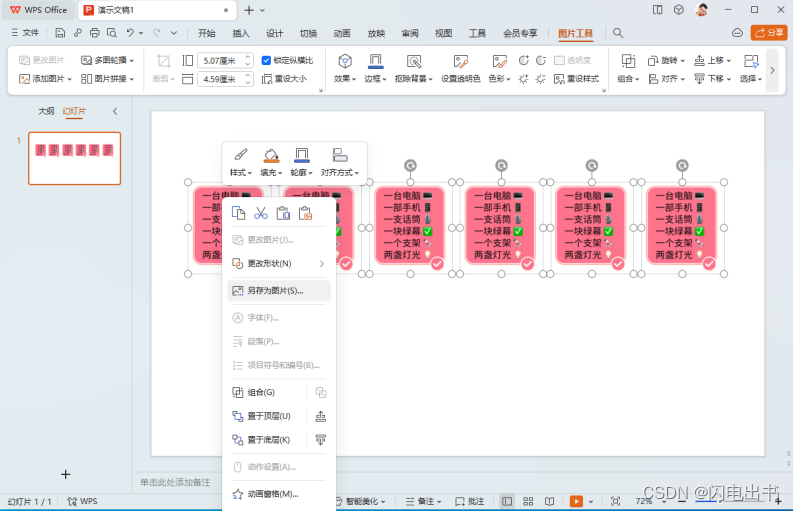Open the 选择 selection dropdown
794x511 pixels.
coord(751,68)
